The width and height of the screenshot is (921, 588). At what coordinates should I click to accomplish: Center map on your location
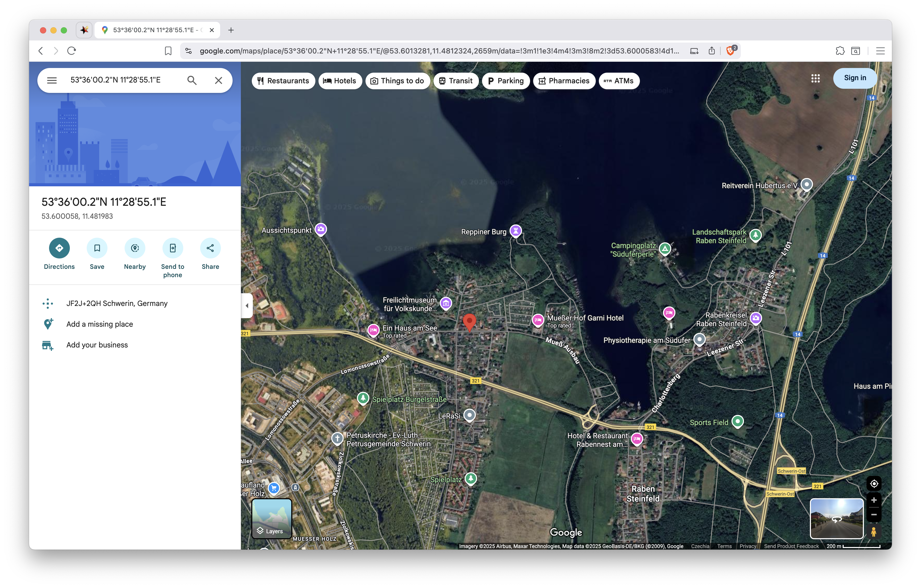click(873, 484)
